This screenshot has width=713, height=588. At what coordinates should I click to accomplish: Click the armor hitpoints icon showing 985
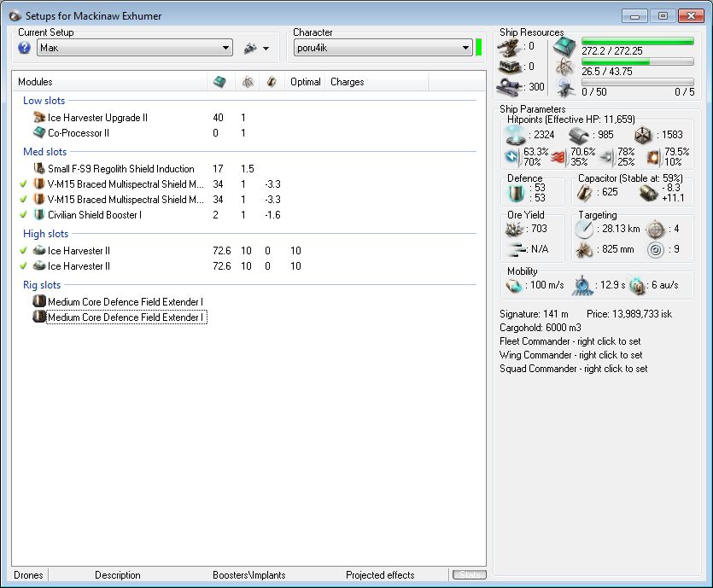578,135
